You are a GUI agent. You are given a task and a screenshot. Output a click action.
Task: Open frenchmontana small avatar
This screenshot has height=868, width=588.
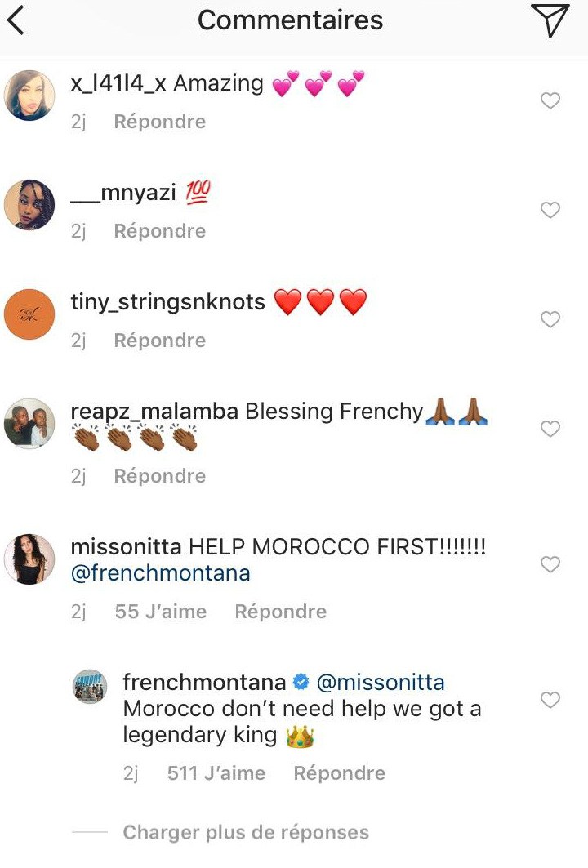pos(90,687)
